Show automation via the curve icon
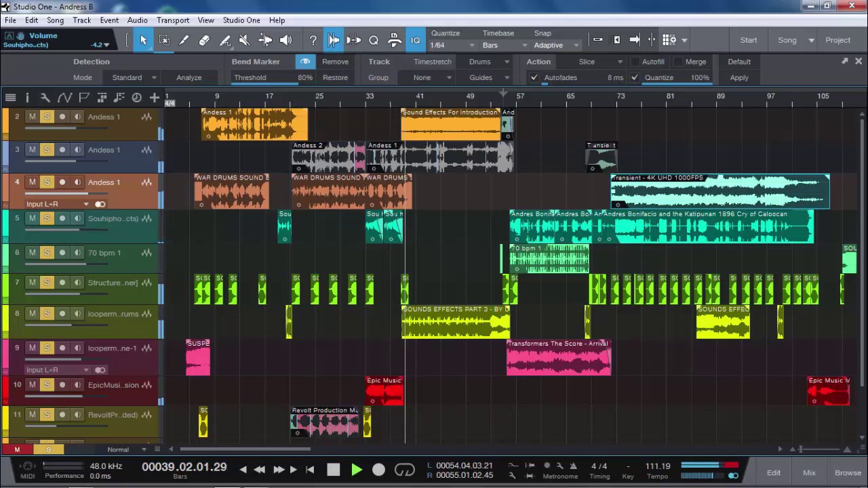The image size is (868, 488). (x=64, y=98)
